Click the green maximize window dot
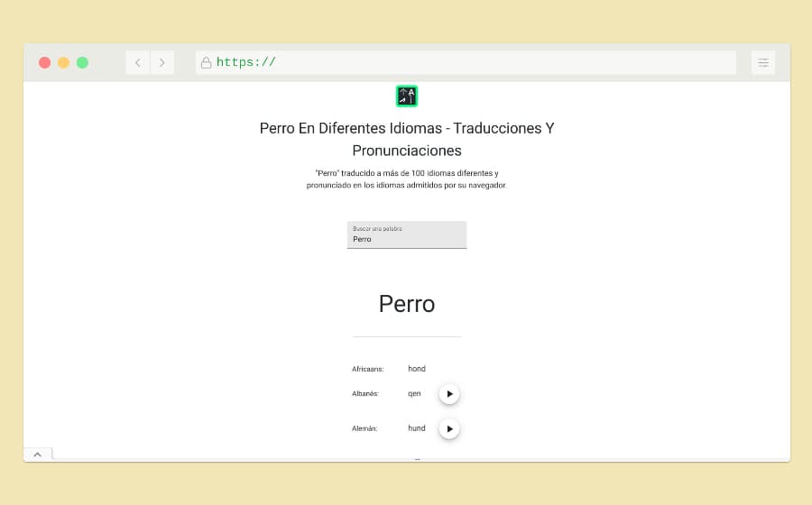The height and width of the screenshot is (505, 812). [x=82, y=62]
